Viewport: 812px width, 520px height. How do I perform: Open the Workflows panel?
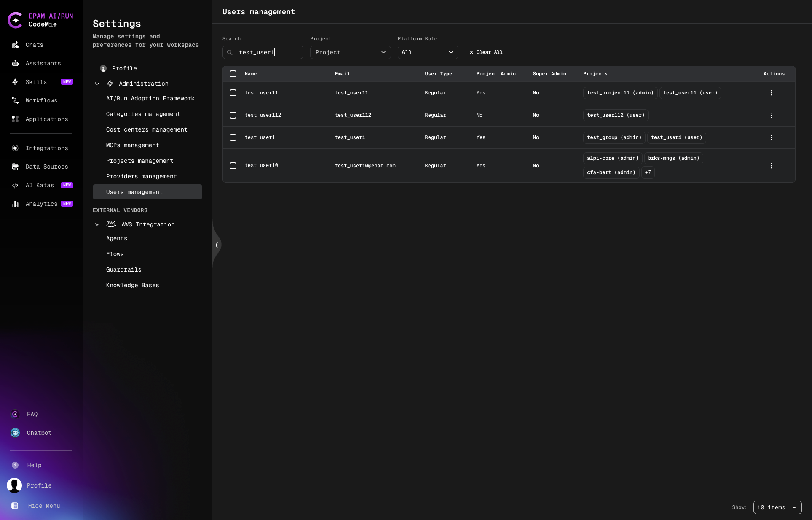(41, 100)
